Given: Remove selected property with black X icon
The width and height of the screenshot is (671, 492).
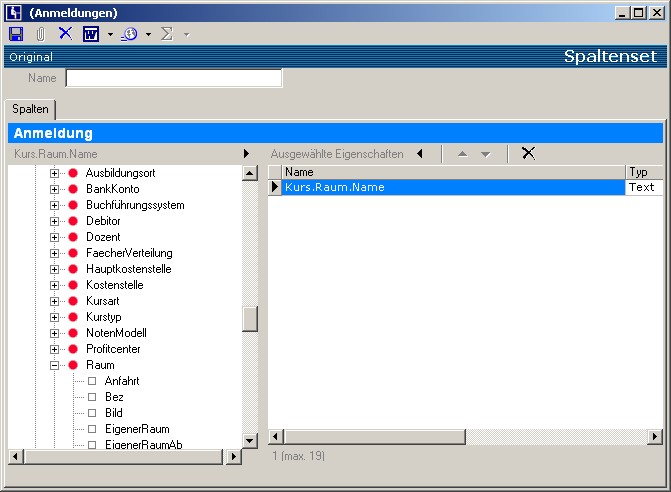Looking at the screenshot, I should tap(528, 154).
